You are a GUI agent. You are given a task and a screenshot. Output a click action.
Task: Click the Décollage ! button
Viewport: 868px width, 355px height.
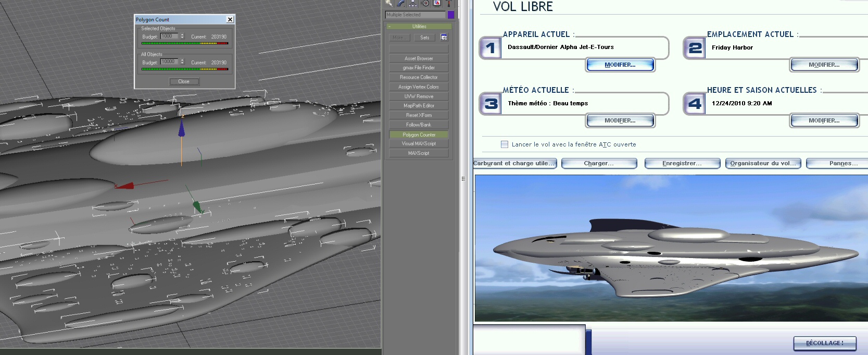tap(825, 343)
